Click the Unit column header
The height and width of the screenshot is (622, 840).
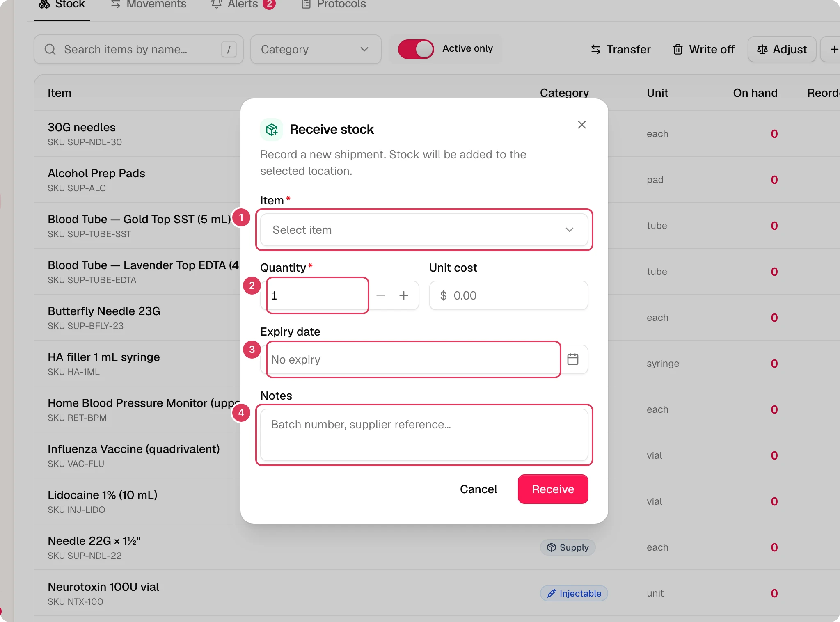pyautogui.click(x=657, y=93)
